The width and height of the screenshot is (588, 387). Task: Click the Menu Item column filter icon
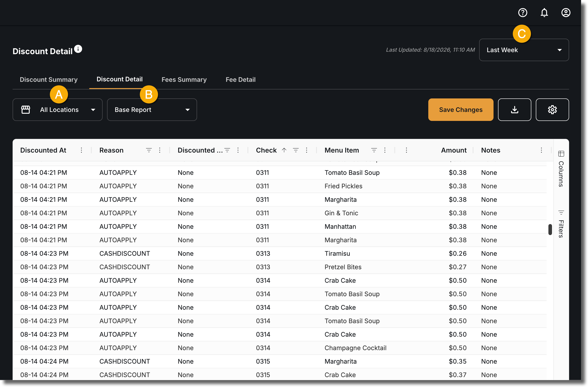pos(374,150)
